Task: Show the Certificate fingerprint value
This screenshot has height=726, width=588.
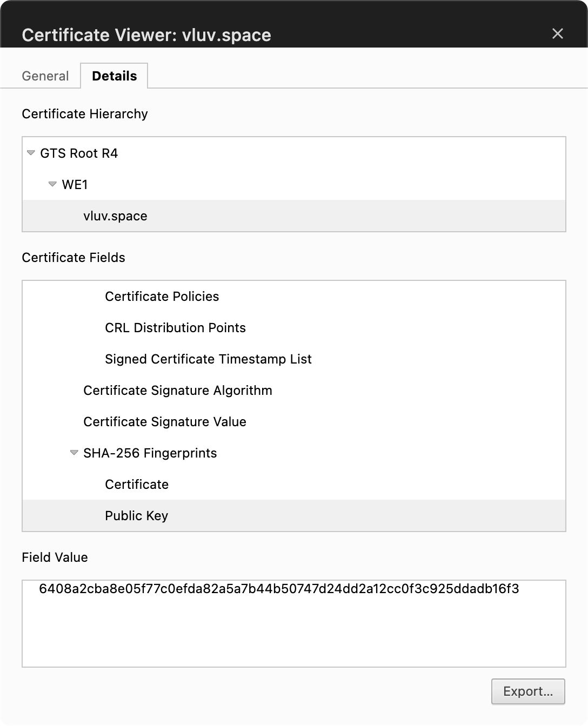Action: tap(137, 485)
